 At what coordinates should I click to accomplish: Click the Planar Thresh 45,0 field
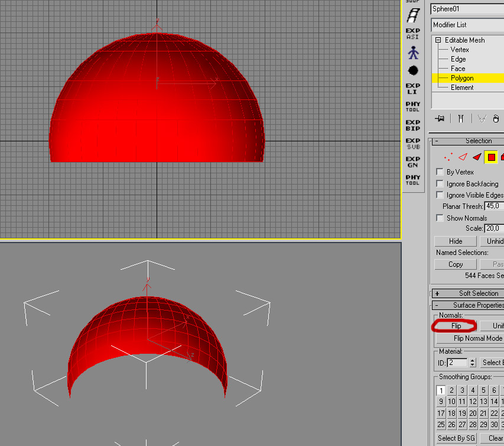494,206
